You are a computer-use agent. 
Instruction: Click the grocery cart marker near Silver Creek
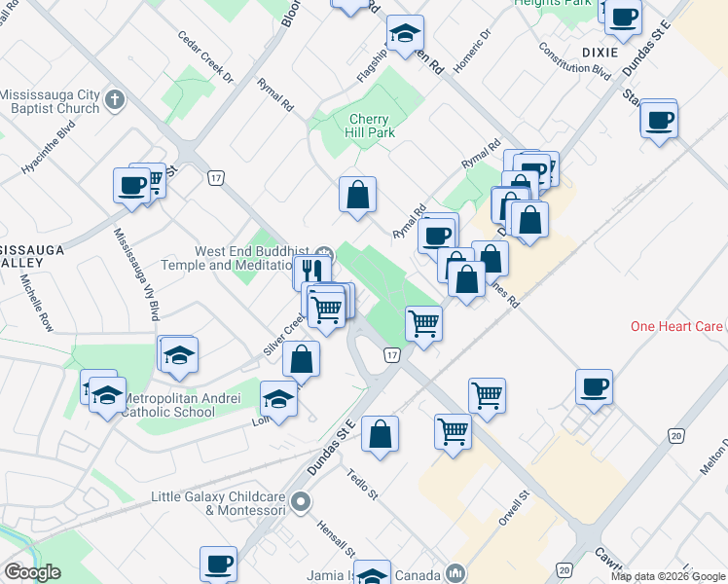tap(326, 311)
